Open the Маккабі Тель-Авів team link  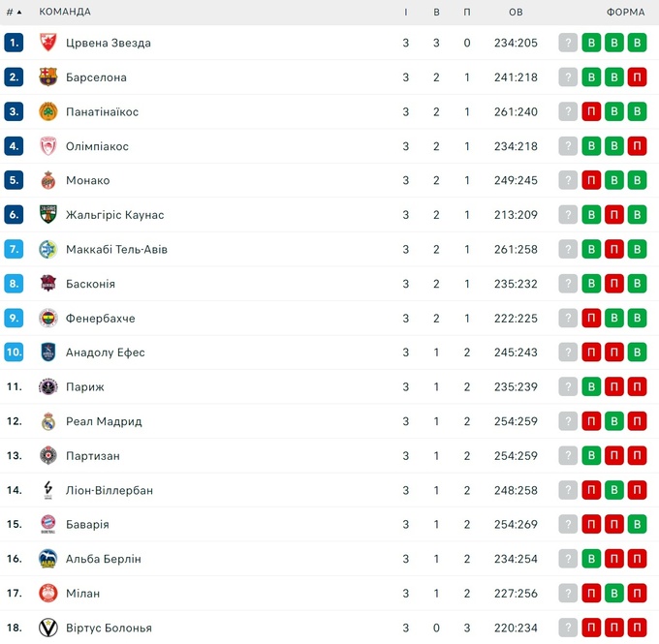[x=116, y=249]
